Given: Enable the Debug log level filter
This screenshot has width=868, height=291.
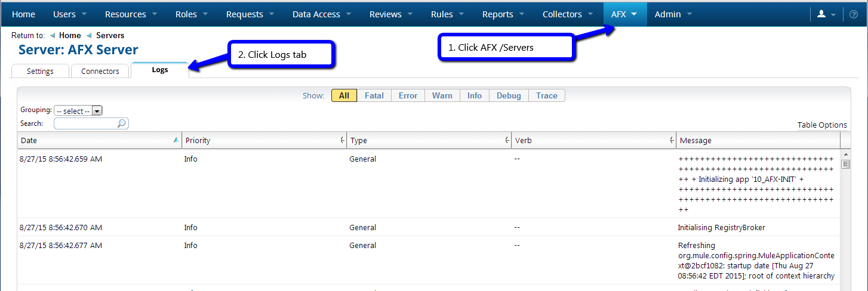Looking at the screenshot, I should tap(509, 95).
